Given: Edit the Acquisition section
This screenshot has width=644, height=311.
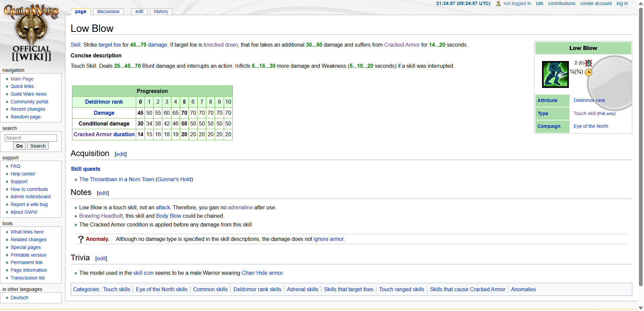Looking at the screenshot, I should 121,154.
